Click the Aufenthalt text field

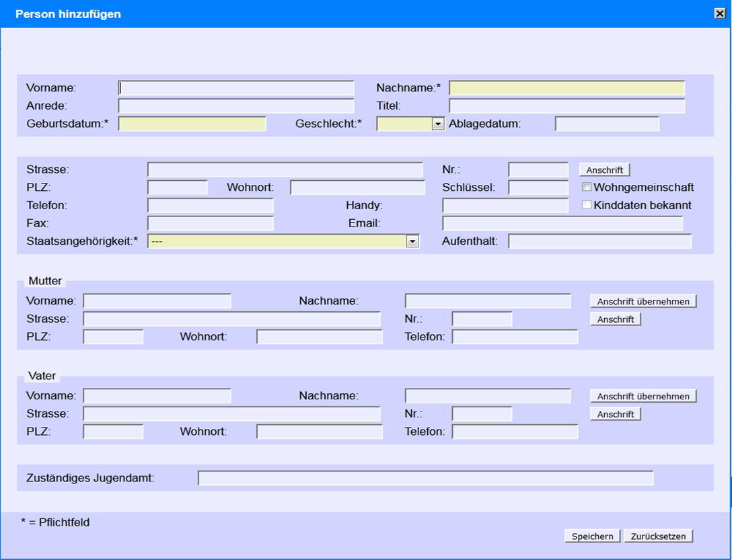pos(599,241)
